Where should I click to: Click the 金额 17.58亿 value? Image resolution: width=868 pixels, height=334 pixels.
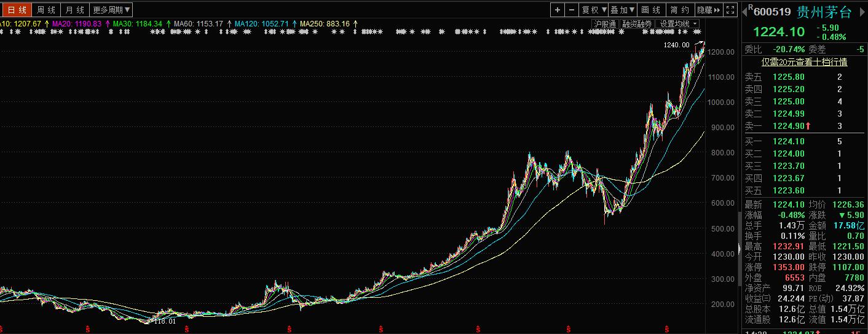point(849,225)
